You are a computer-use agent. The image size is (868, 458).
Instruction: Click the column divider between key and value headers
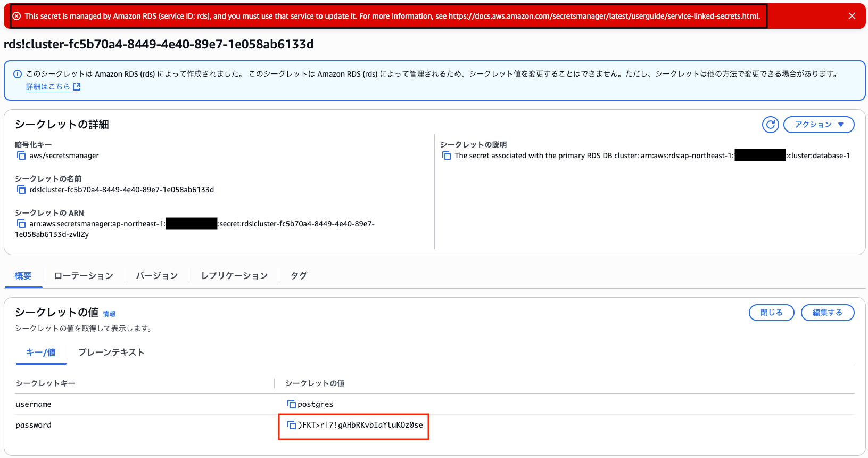[x=274, y=383]
